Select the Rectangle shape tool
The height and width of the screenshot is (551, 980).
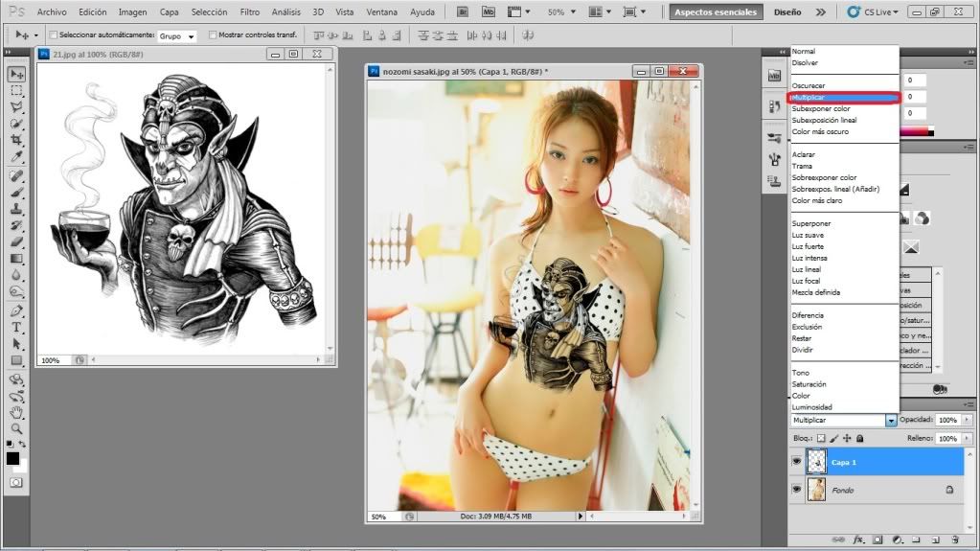tap(17, 360)
